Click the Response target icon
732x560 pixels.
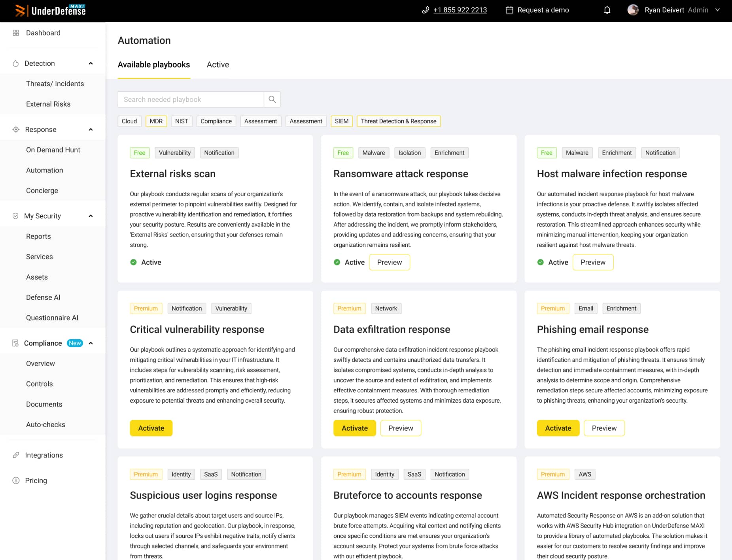(x=16, y=129)
